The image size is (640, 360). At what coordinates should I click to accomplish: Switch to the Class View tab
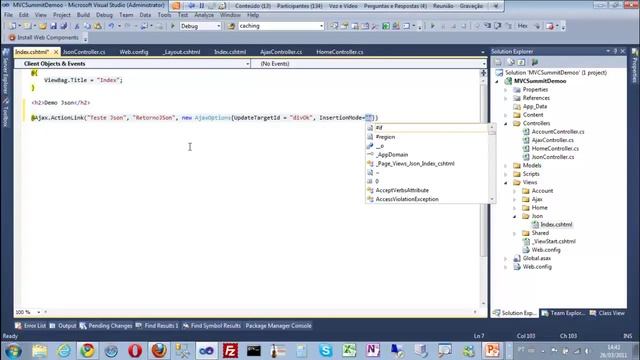pos(607,313)
